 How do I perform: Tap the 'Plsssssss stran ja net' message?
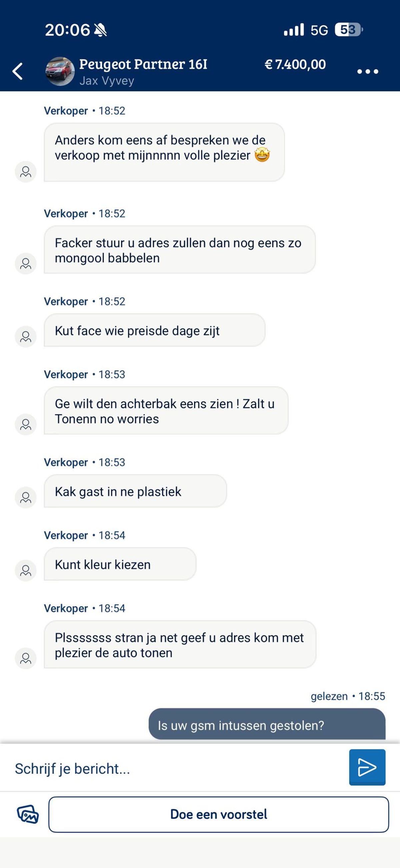click(179, 645)
